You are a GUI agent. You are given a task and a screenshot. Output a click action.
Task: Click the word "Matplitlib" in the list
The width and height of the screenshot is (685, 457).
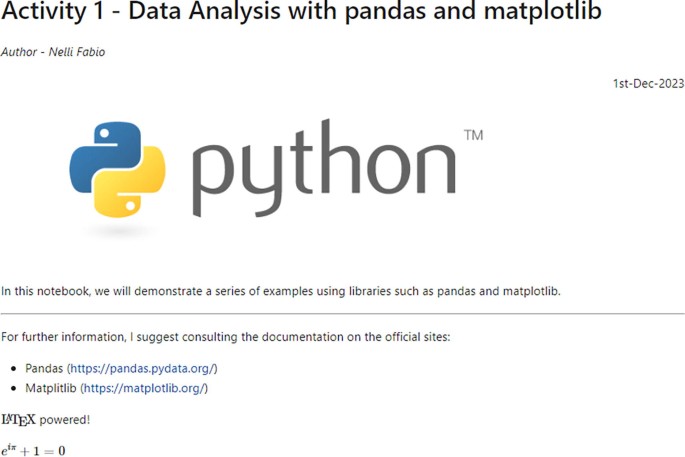[x=51, y=388]
